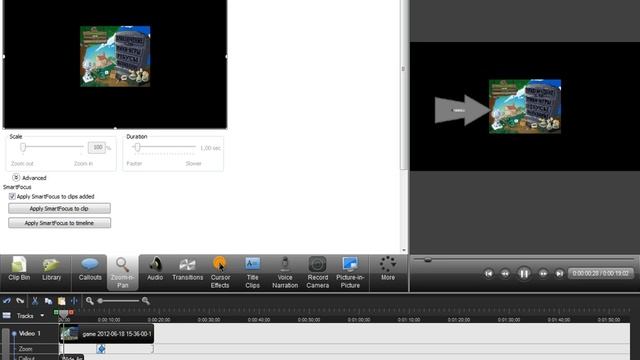640x360 pixels.
Task: Open the Clip Bin panel
Action: [19, 269]
